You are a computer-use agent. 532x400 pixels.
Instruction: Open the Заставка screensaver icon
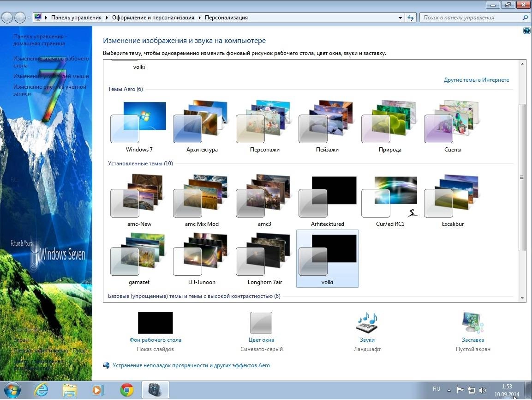point(472,322)
